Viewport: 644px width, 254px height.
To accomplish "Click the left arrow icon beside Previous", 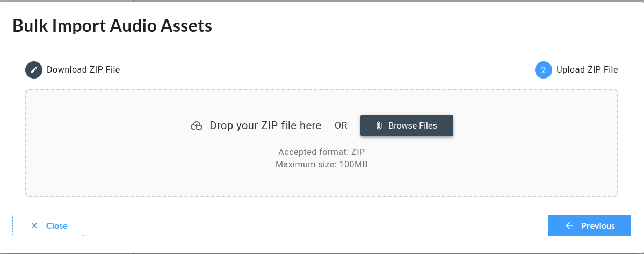I will 569,225.
